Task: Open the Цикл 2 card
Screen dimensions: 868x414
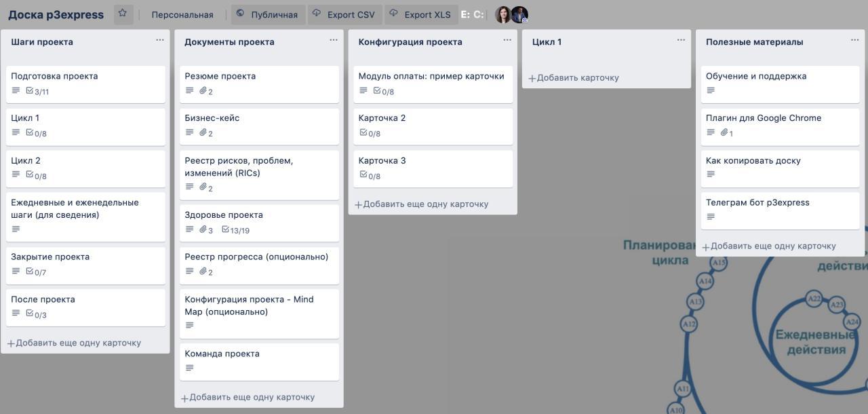Action: tap(85, 168)
